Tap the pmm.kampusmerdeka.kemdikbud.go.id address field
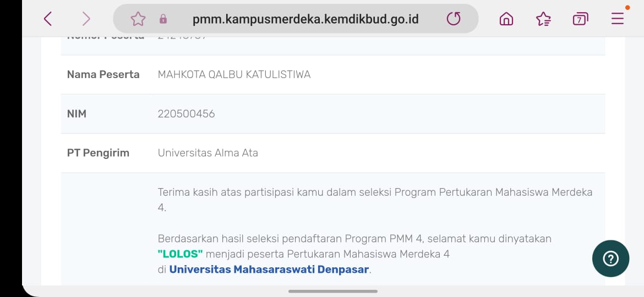 (x=305, y=19)
